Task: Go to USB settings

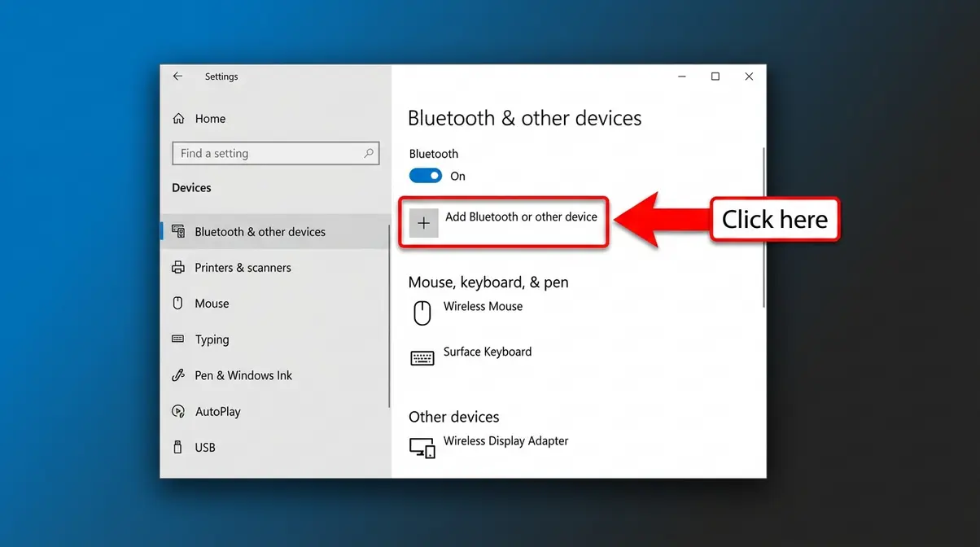Action: click(x=275, y=447)
